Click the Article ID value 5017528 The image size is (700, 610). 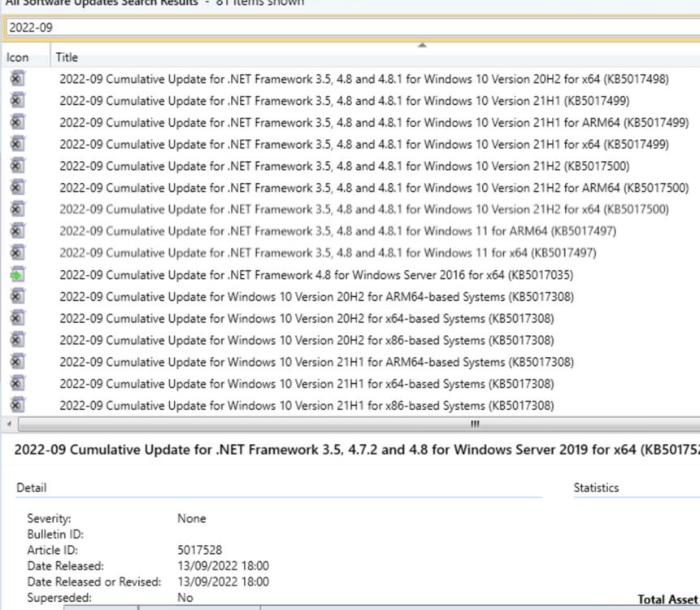tap(199, 550)
